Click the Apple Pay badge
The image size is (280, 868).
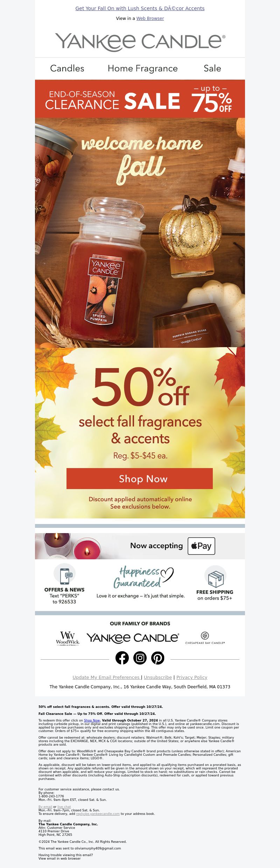(201, 546)
